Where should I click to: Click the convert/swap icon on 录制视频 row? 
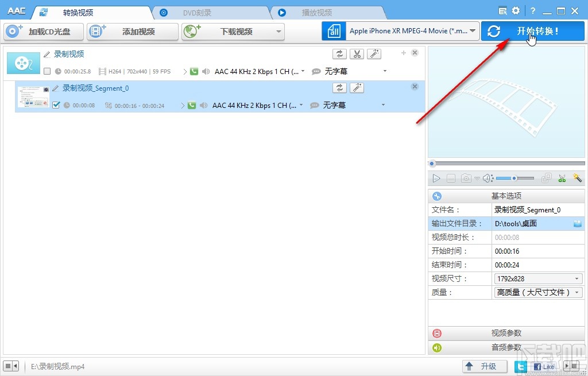coord(339,53)
